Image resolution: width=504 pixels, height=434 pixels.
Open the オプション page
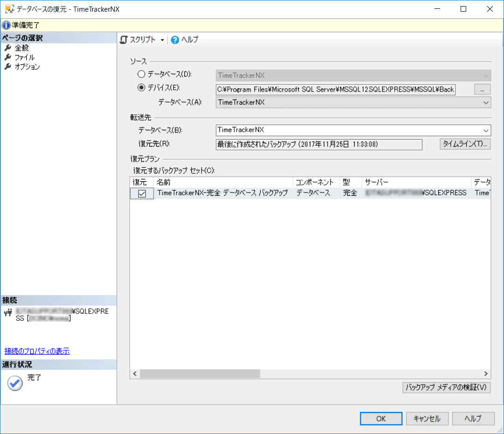[27, 66]
